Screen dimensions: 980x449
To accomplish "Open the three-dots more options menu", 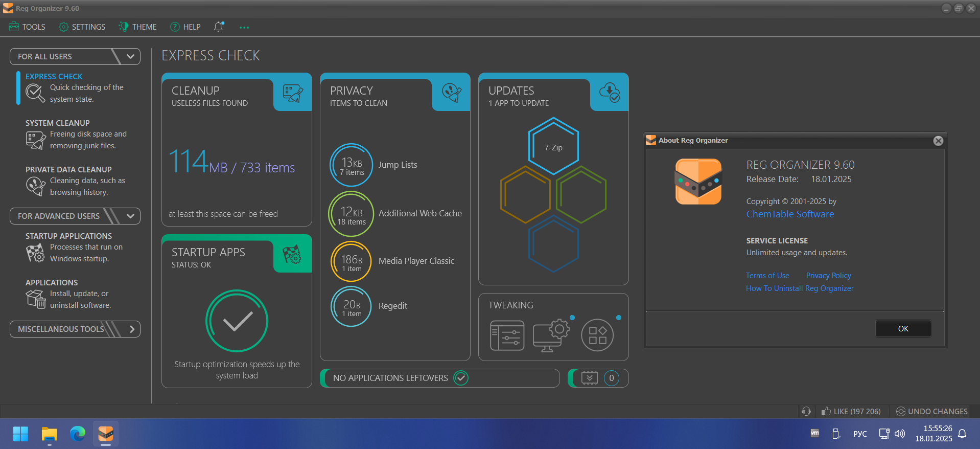I will pyautogui.click(x=244, y=27).
